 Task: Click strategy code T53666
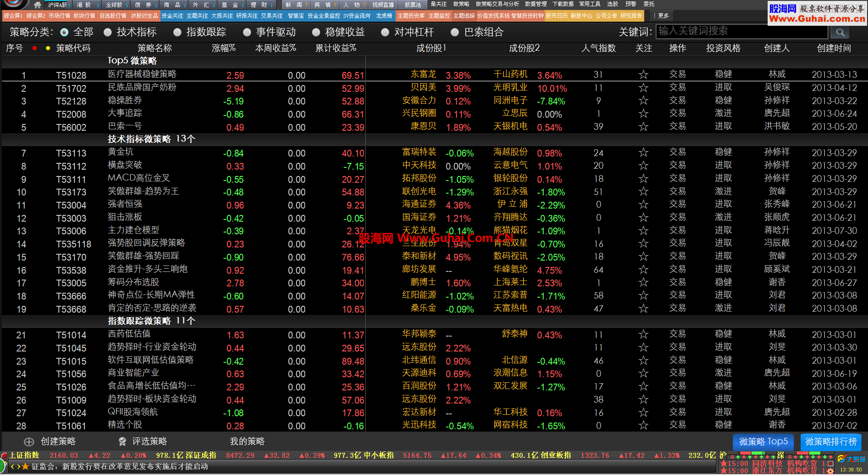pyautogui.click(x=71, y=296)
